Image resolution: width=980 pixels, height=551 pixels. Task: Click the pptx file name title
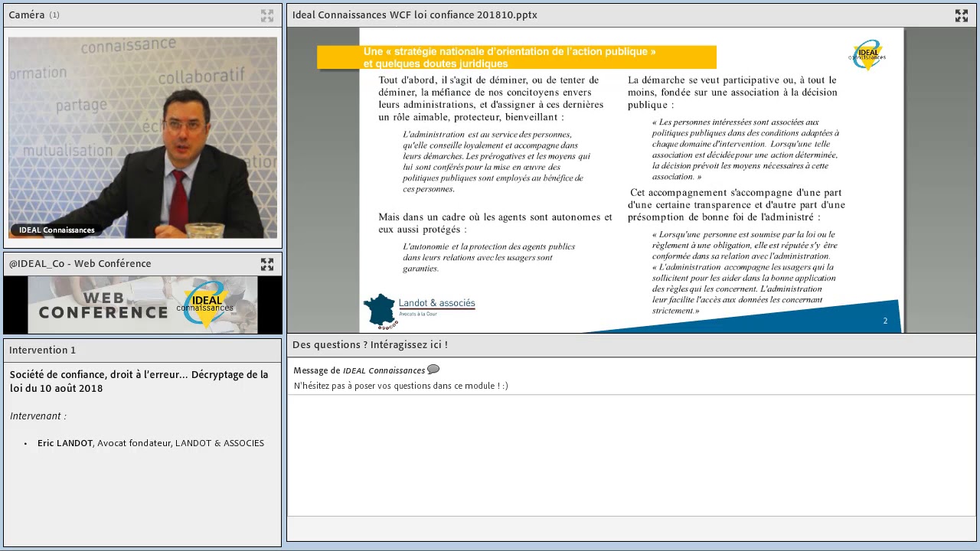(x=414, y=15)
